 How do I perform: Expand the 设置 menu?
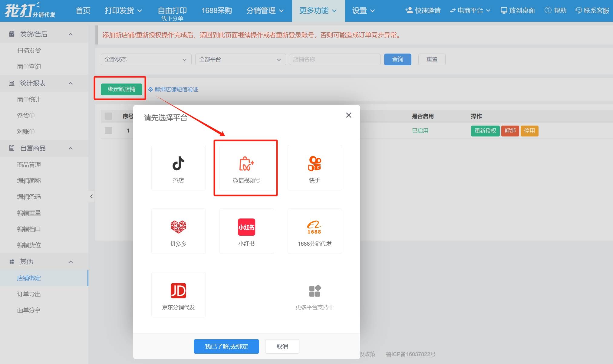click(364, 11)
